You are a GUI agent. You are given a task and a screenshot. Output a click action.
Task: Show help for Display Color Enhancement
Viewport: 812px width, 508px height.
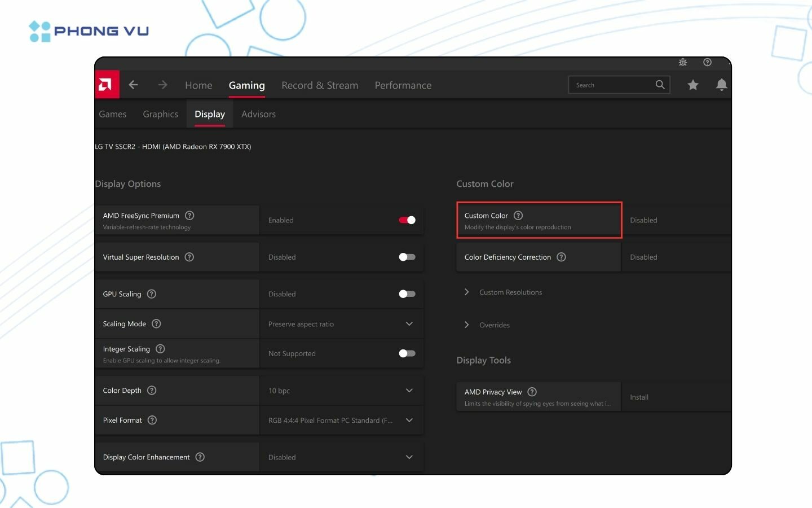coord(200,457)
